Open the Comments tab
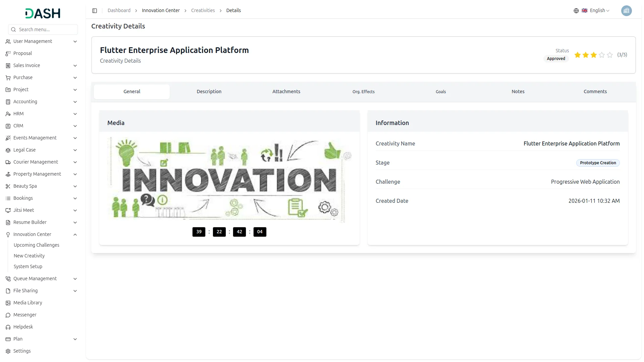Screen dimensions: 644x362 tap(595, 91)
